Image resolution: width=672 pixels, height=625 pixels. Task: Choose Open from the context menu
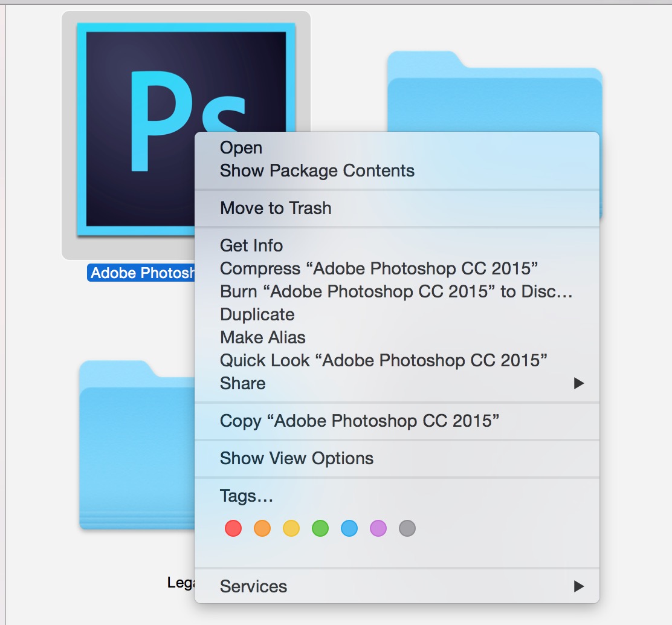(397, 147)
